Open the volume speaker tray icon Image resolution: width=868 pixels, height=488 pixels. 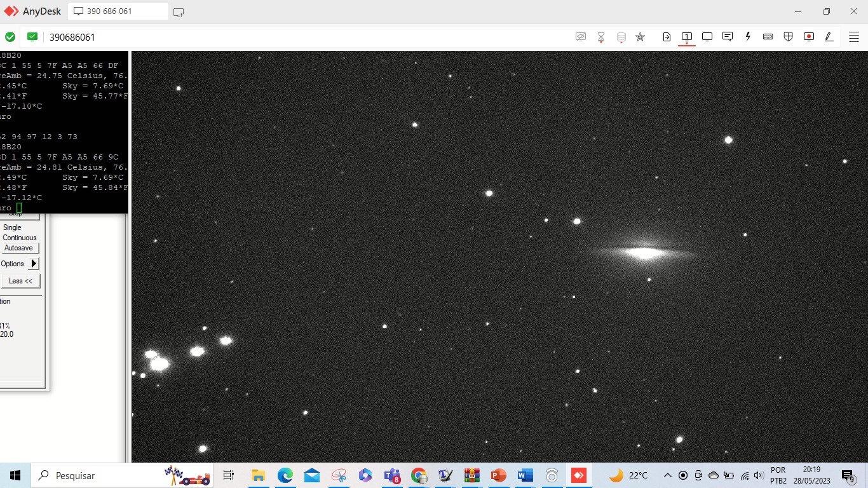pyautogui.click(x=758, y=475)
